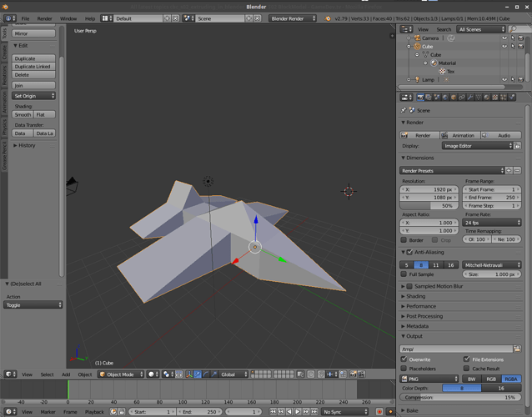This screenshot has height=417, width=532.
Task: Hide the Camera with its eye icon
Action: 504,38
